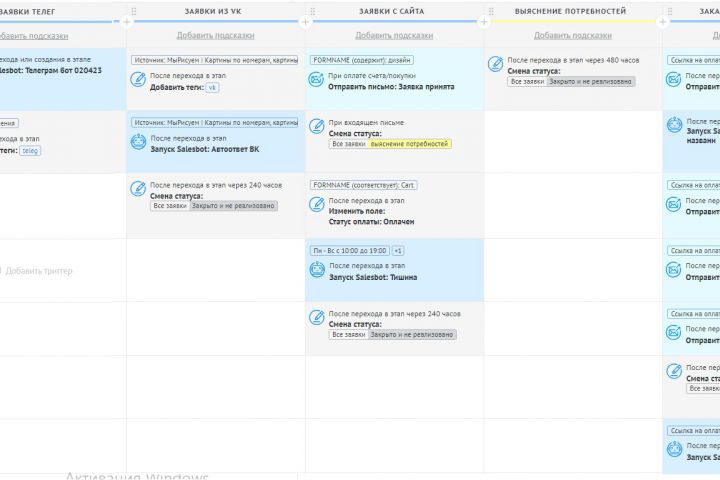Click plus icon before ВЫЯСНЕНИЕ ПОТРЕБНОСТЕЙ column
The image size is (720, 480).
(x=484, y=22)
